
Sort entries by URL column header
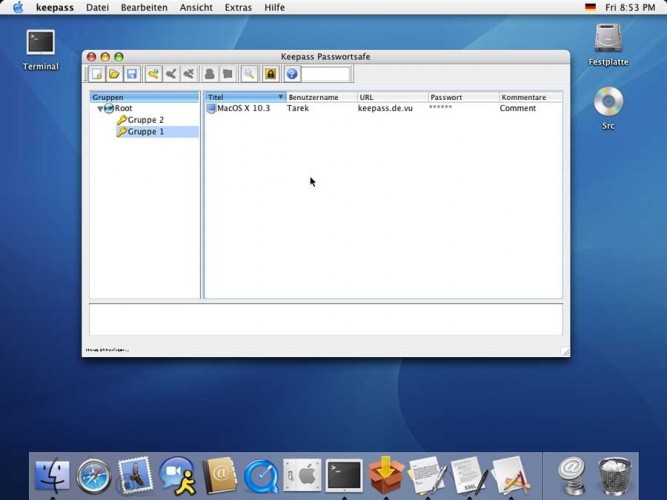393,97
